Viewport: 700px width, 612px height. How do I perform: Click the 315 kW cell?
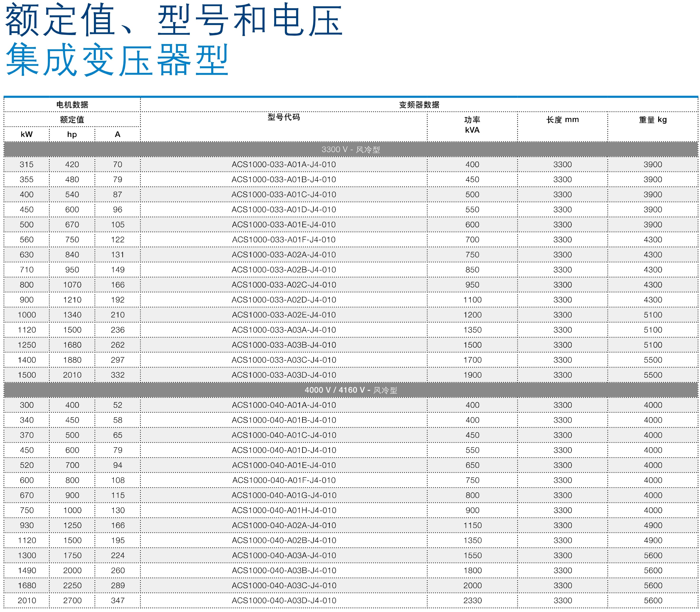(x=27, y=165)
